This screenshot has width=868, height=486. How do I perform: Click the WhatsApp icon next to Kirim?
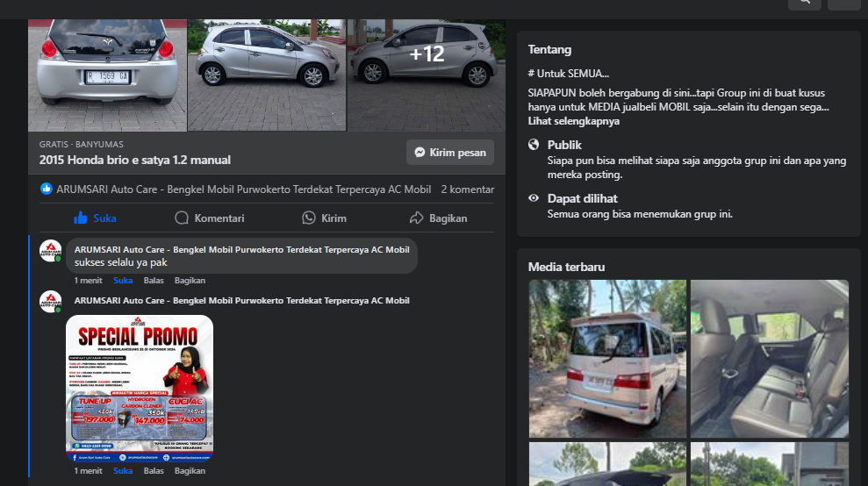tap(309, 218)
